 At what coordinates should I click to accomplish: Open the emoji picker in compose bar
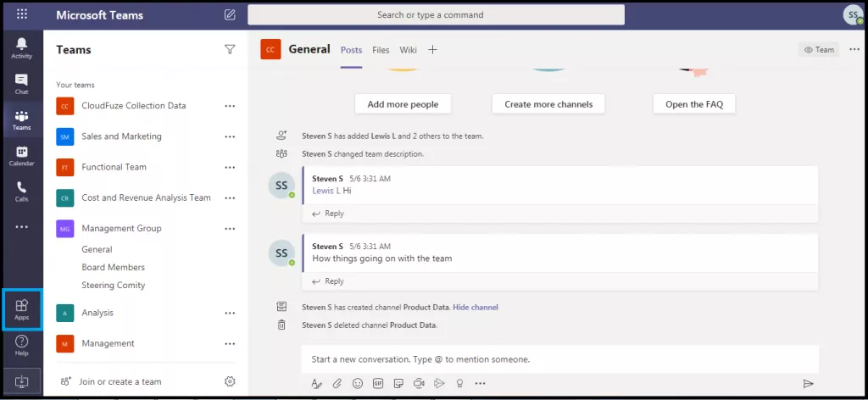pyautogui.click(x=358, y=384)
